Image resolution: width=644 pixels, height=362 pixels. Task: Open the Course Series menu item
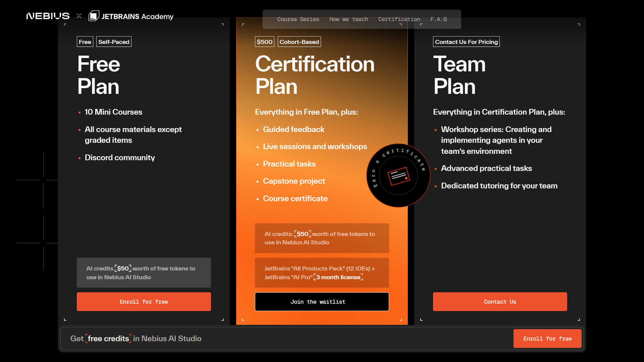click(298, 19)
